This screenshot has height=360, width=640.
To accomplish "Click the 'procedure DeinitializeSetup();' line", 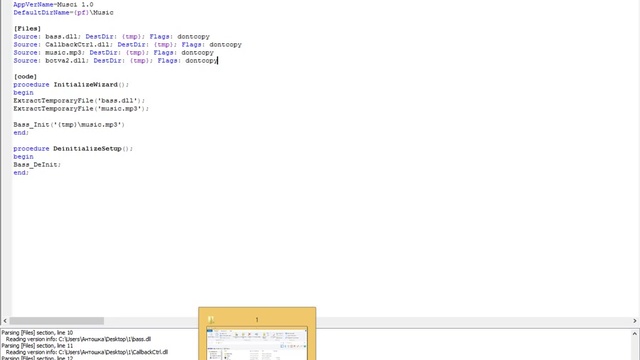I will pos(73,149).
